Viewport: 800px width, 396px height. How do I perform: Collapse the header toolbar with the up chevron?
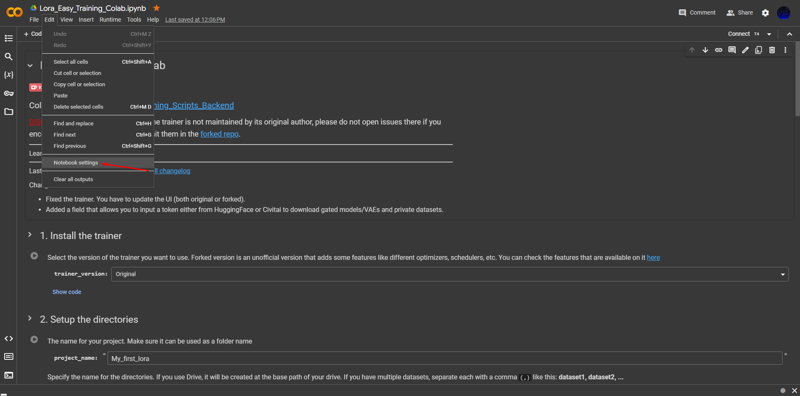coord(789,34)
